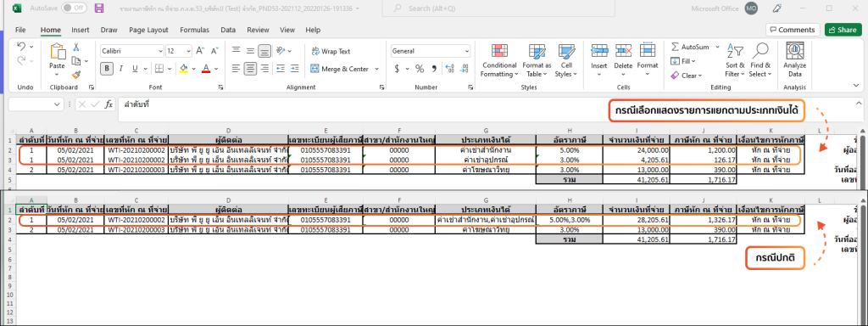The height and width of the screenshot is (326, 868).
Task: Open the Clear dropdown
Action: coord(686,76)
